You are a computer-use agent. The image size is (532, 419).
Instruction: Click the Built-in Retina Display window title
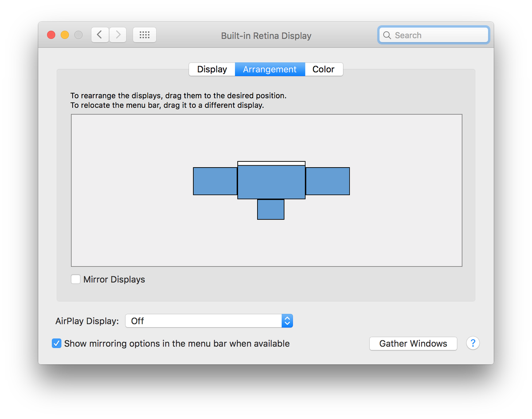point(266,35)
